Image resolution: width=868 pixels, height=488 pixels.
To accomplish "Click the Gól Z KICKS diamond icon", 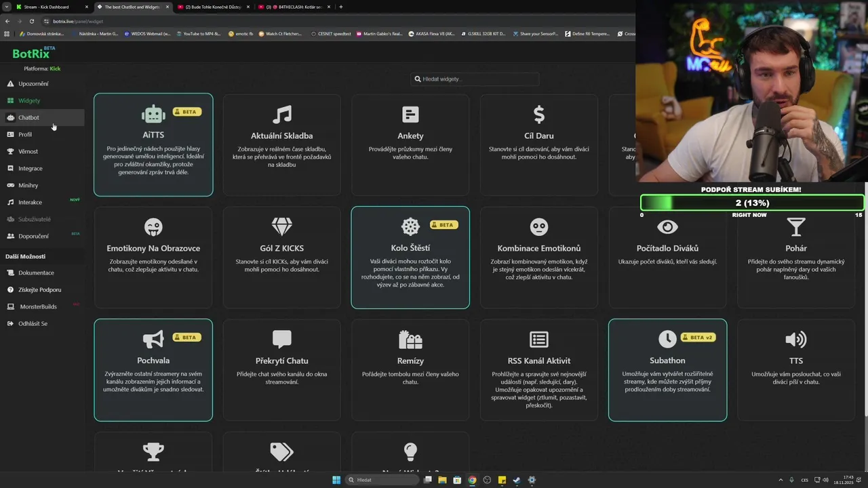I will [x=281, y=226].
